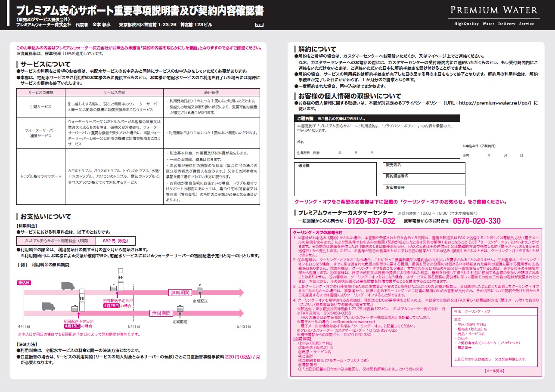Select the トラブル駆けつけサポート table cell
Viewport: 555px width, 392px height.
(40, 176)
